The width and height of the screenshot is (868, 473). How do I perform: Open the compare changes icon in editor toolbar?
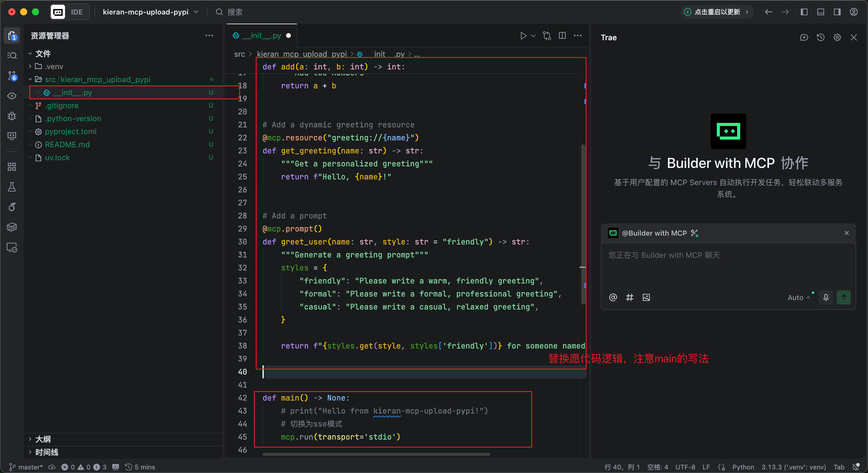(x=547, y=36)
